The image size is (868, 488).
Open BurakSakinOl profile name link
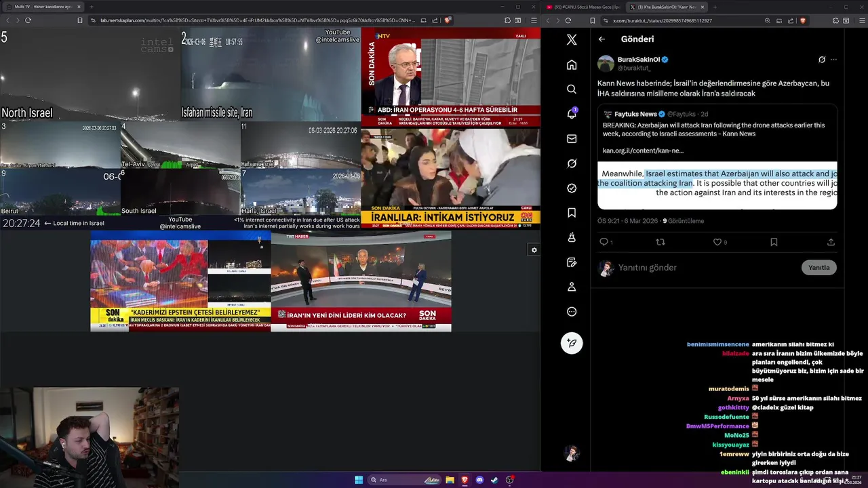638,60
